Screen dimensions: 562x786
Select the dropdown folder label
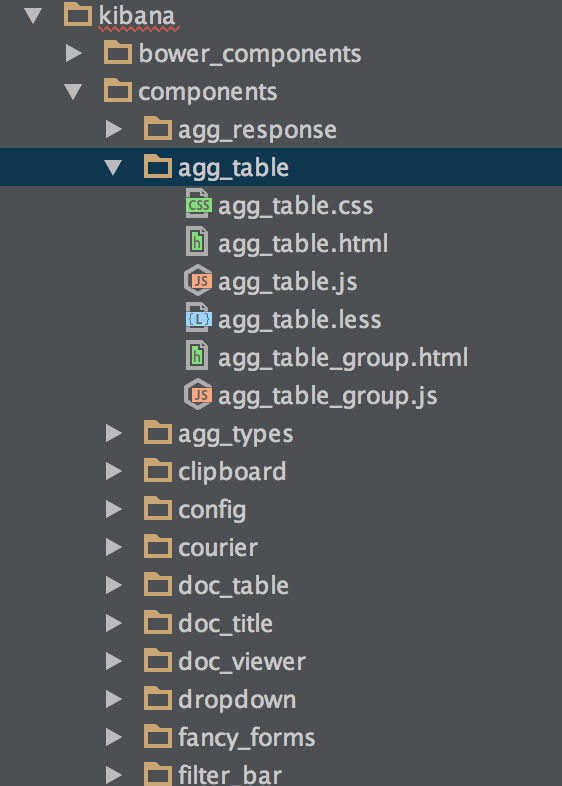(237, 699)
